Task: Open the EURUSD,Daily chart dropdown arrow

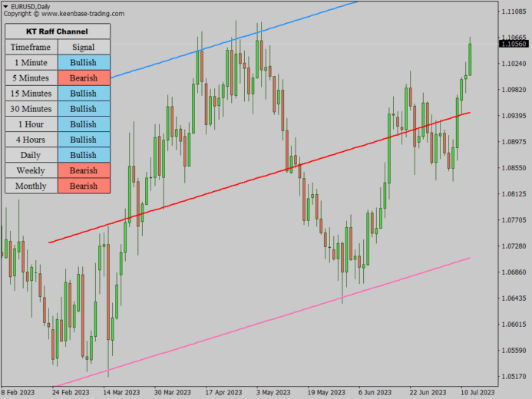Action: pos(5,6)
